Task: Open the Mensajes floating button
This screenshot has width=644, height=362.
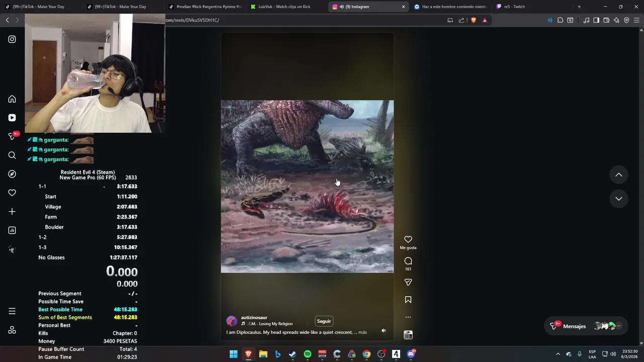Action: click(585, 326)
